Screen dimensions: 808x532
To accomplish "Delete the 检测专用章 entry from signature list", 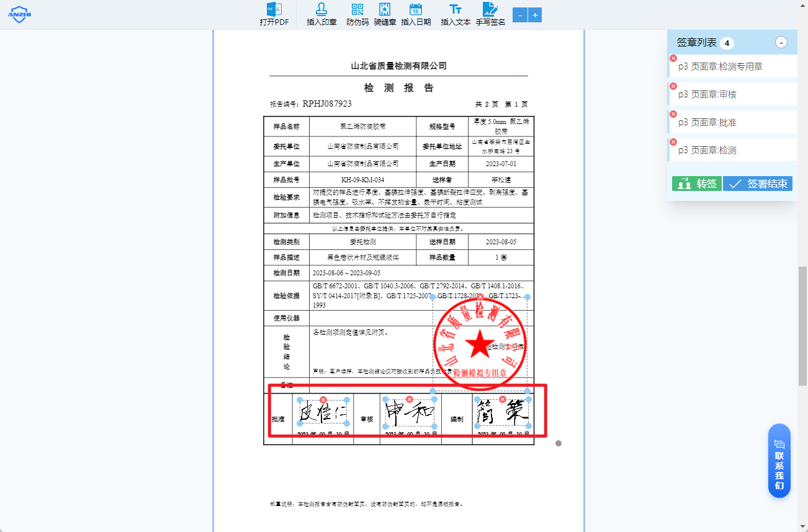I will coord(673,57).
